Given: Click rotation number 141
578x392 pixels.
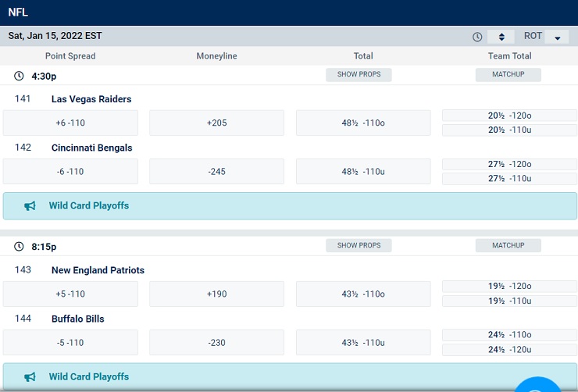Looking at the screenshot, I should [23, 98].
